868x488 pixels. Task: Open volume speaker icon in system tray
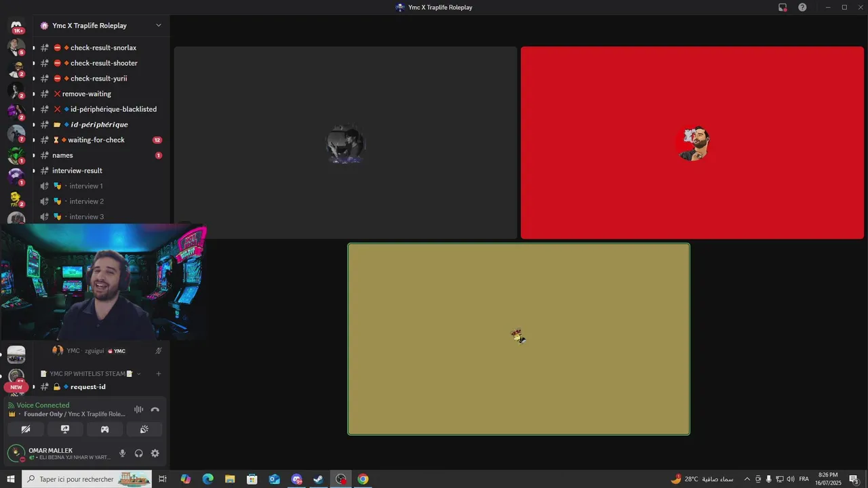click(x=791, y=479)
